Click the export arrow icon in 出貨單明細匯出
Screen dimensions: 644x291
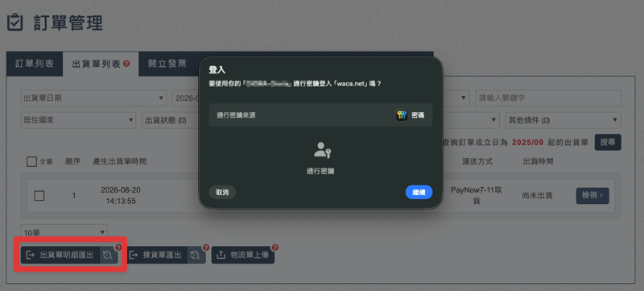pos(31,256)
